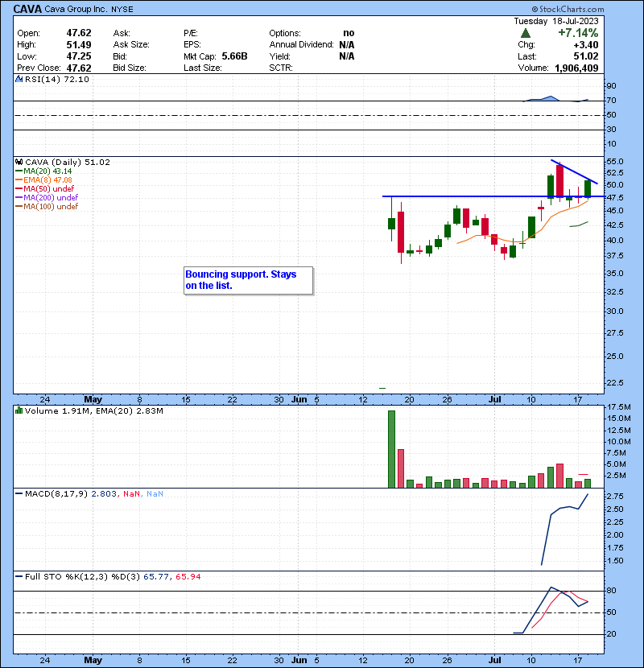Click the 55.0 price axis label

(x=615, y=162)
